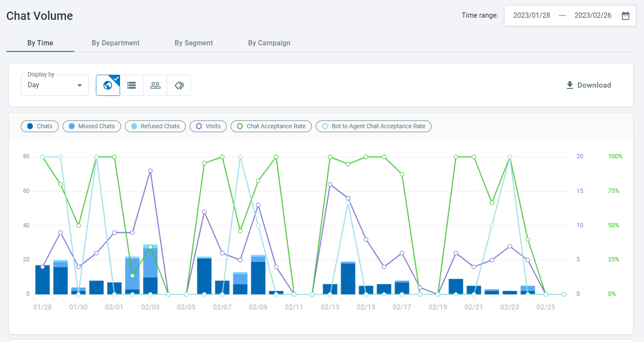Toggle the Chats legend series
The width and height of the screenshot is (644, 342).
click(x=40, y=126)
